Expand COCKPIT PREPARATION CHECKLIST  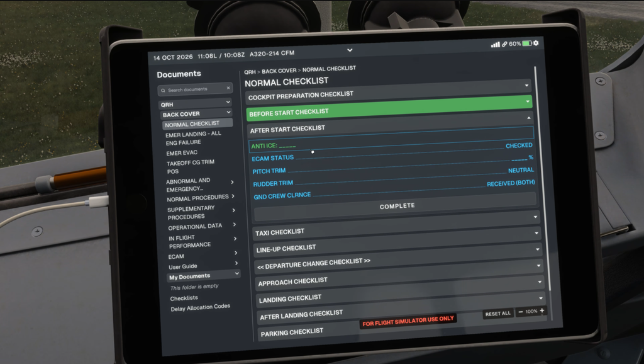(x=387, y=91)
